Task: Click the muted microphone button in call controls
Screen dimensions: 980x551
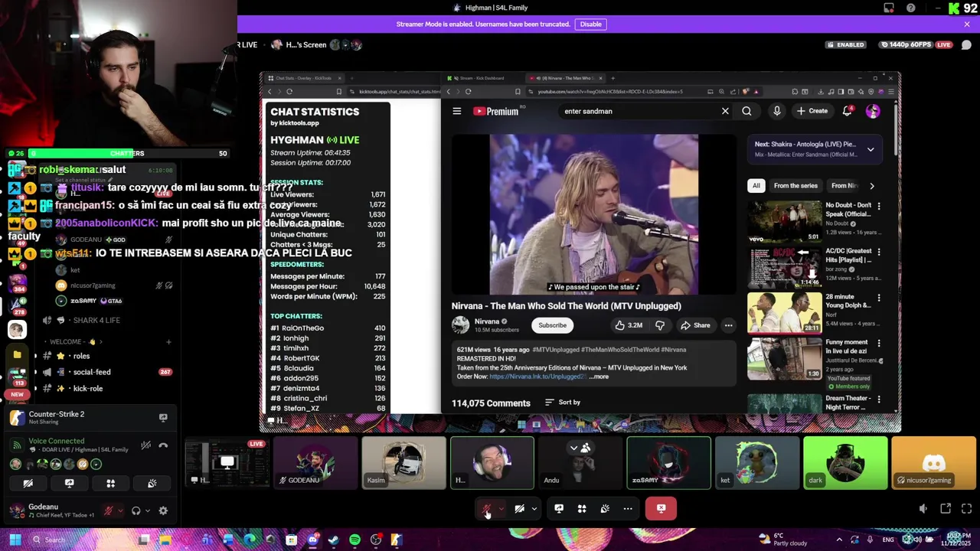Action: [486, 509]
